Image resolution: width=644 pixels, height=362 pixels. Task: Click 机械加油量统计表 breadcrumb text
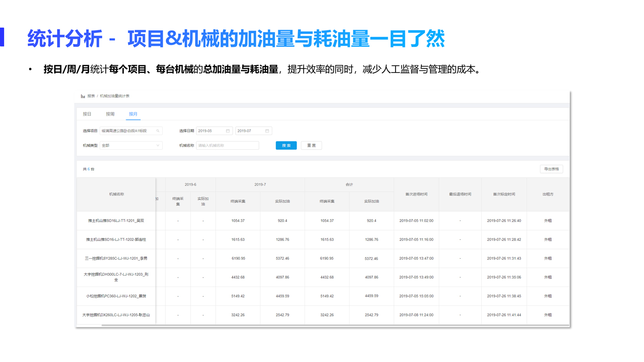pyautogui.click(x=115, y=96)
